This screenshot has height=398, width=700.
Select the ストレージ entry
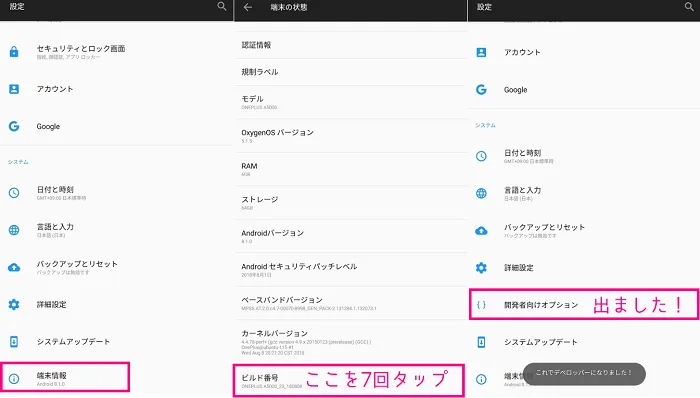click(350, 203)
